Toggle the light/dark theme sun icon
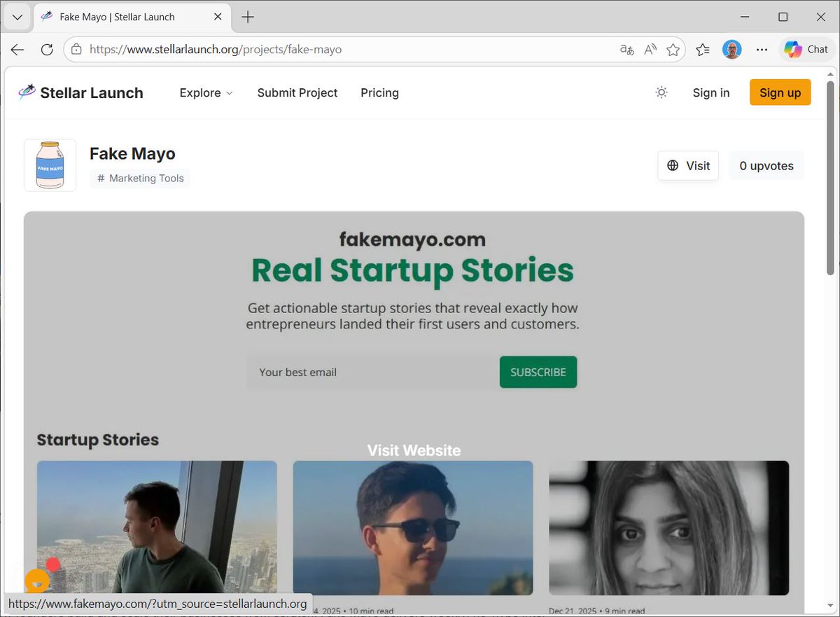 click(661, 92)
